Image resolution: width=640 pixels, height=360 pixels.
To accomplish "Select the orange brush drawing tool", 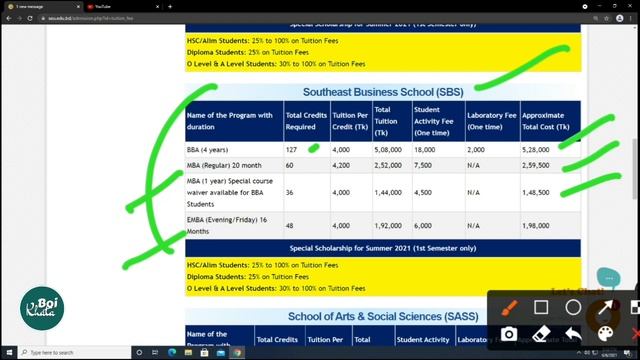I will [509, 307].
